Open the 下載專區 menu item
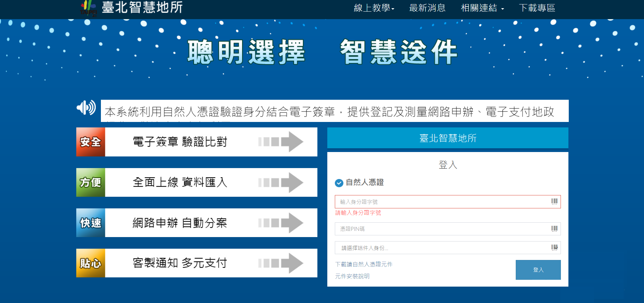This screenshot has height=303, width=644. tap(537, 8)
